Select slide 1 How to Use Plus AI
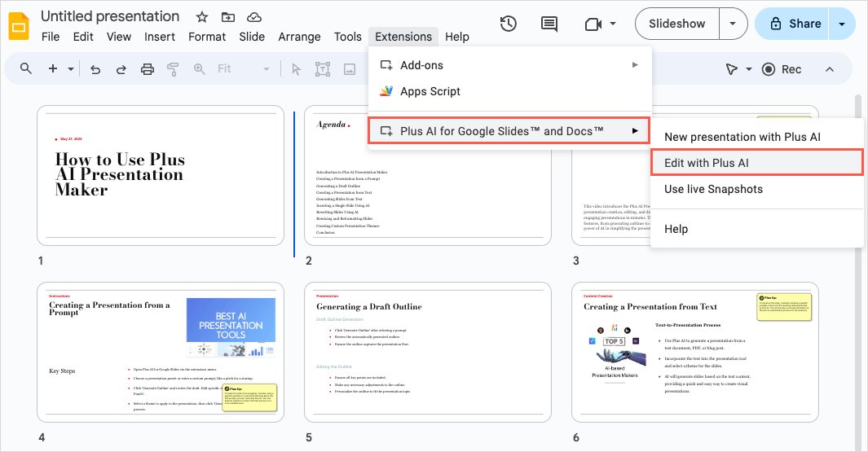 tap(161, 175)
